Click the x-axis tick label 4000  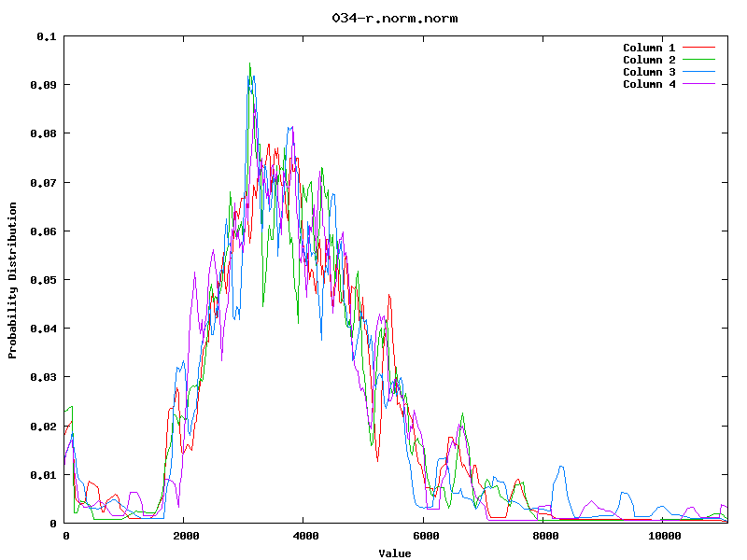[305, 536]
